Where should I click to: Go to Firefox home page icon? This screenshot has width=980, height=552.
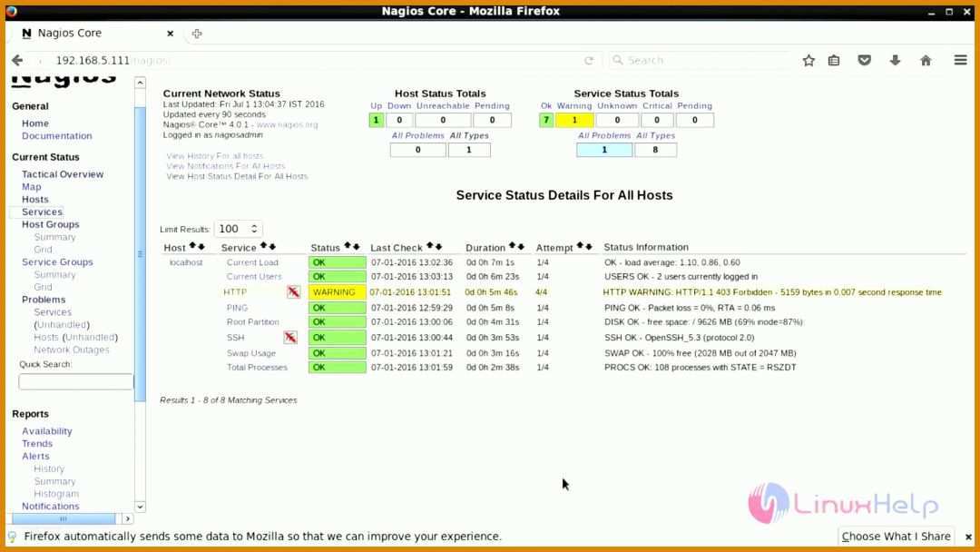(x=926, y=61)
